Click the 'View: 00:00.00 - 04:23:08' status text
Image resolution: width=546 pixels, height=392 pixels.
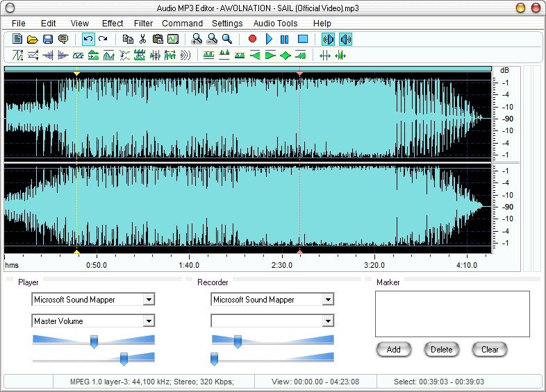315,382
